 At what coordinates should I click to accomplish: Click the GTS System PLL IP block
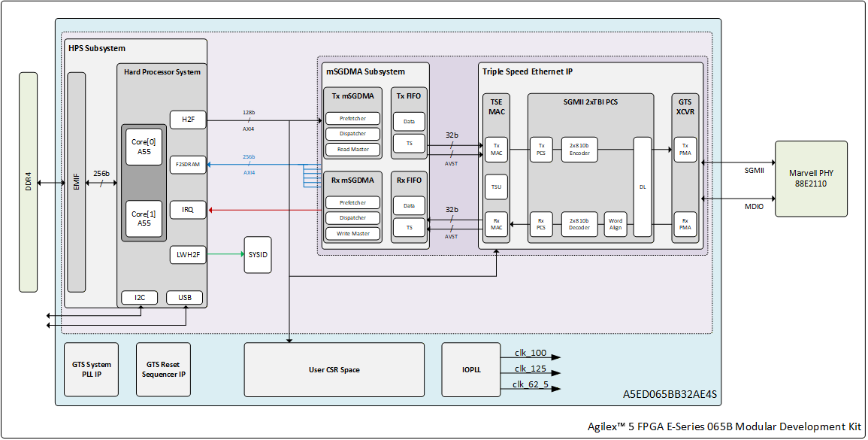[x=92, y=369]
